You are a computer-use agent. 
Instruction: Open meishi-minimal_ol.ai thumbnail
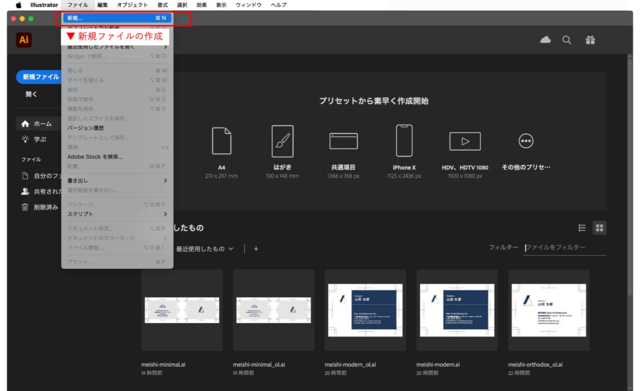coord(273,310)
